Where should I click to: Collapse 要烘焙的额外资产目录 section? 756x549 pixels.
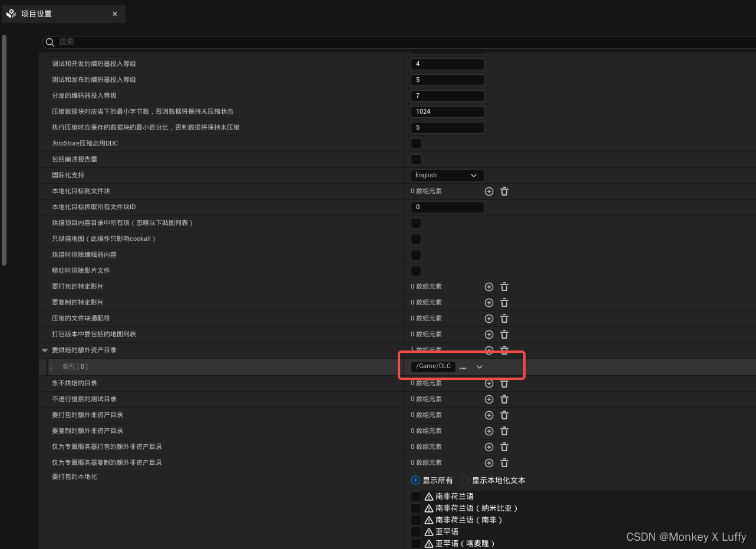coord(45,350)
